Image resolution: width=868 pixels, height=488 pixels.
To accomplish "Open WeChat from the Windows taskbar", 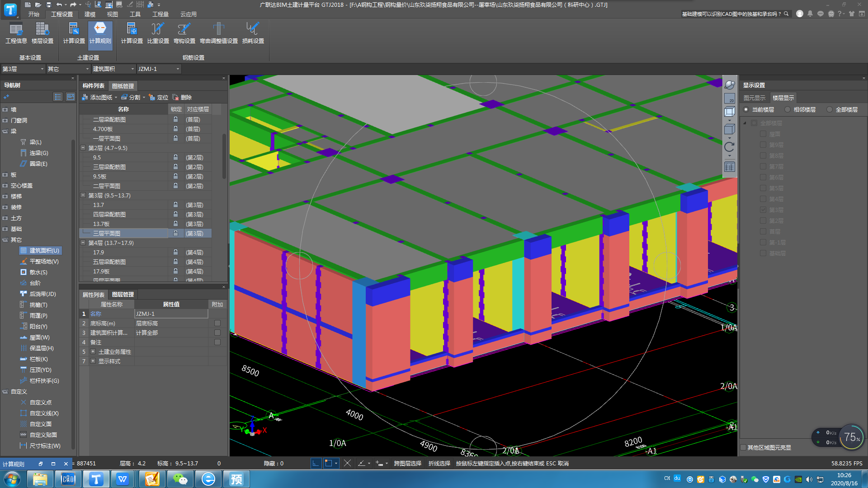I will [180, 479].
